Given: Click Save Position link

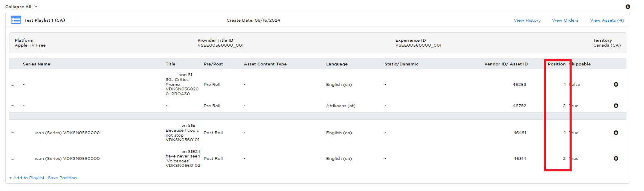Looking at the screenshot, I should pos(62,178).
